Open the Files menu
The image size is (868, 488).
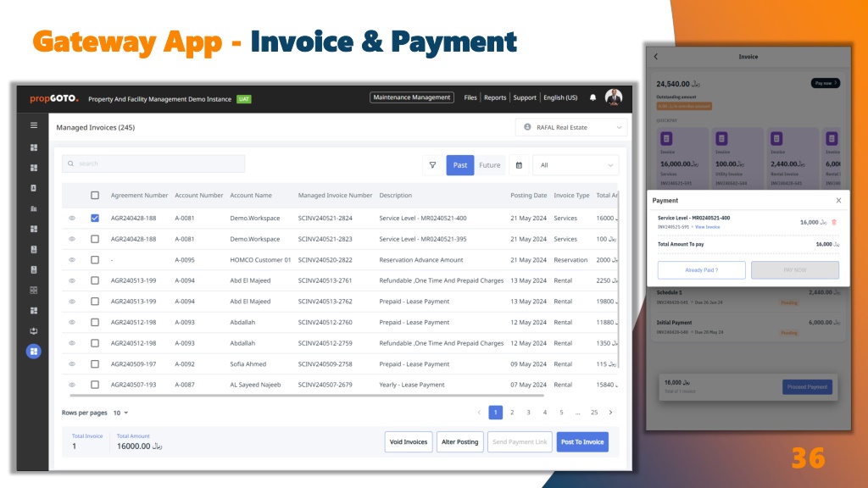tap(470, 97)
